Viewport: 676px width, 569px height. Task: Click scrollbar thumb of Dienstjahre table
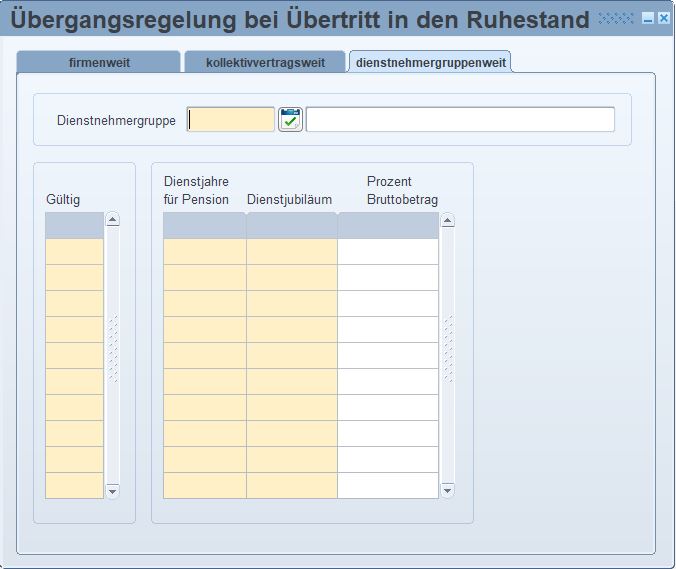pos(447,349)
